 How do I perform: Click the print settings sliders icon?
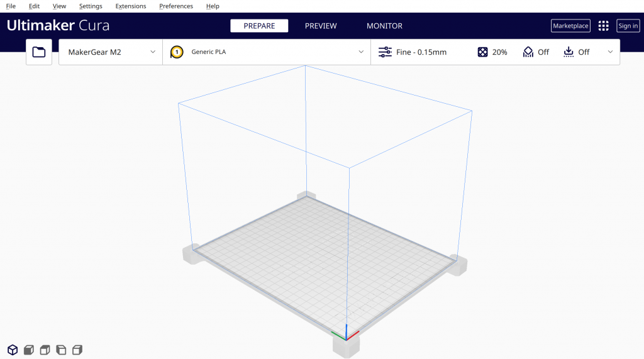pos(385,52)
